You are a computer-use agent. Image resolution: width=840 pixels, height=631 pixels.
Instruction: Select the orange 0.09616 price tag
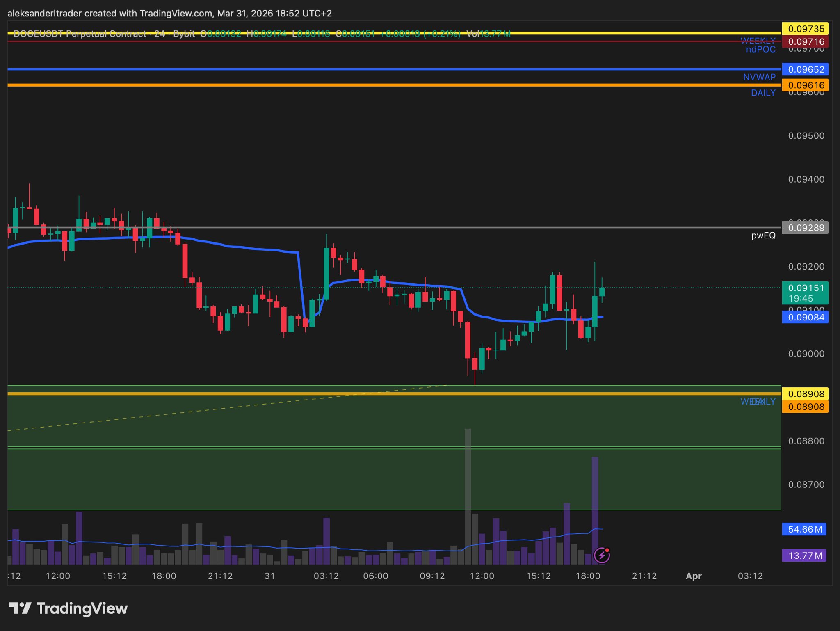coord(805,85)
